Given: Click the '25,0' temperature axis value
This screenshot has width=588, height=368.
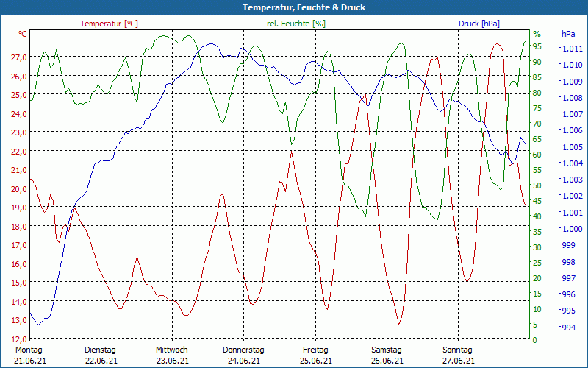Looking at the screenshot, I should (19, 95).
